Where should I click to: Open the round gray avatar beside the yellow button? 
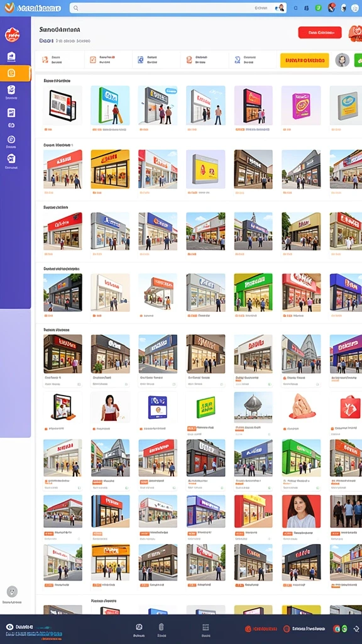click(342, 60)
